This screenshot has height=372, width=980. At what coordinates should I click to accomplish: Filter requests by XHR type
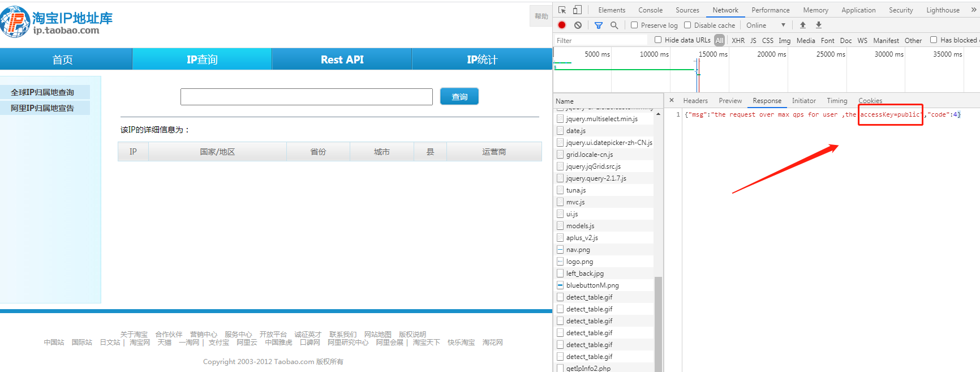738,40
